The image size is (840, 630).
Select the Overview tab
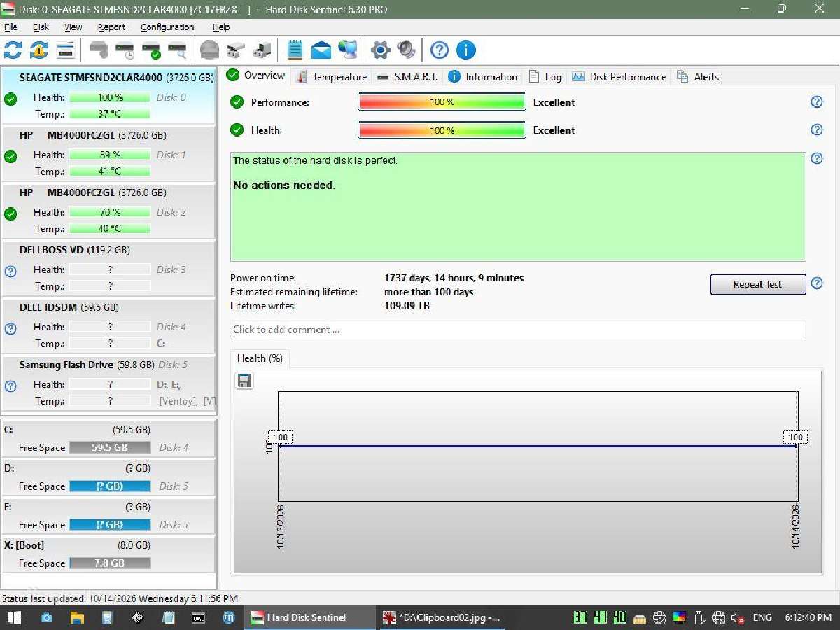pyautogui.click(x=256, y=76)
